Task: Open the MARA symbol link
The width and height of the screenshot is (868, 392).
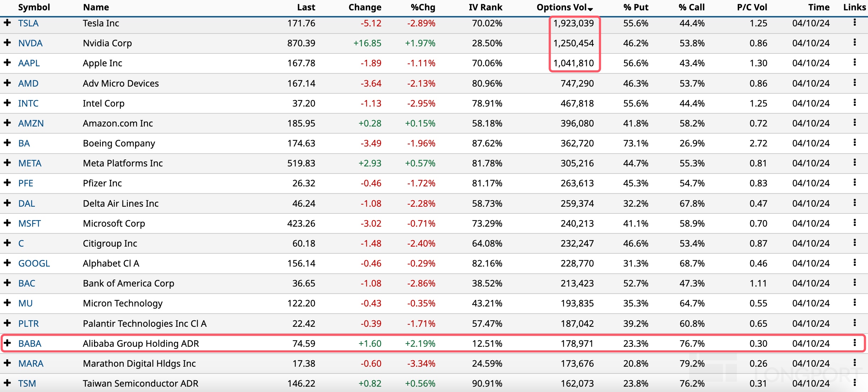Action: coord(31,363)
